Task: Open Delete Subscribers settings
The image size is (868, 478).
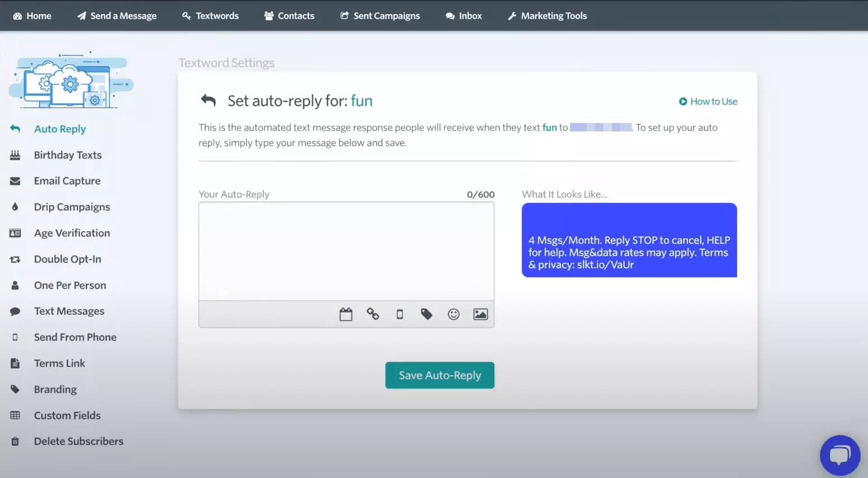Action: [79, 441]
